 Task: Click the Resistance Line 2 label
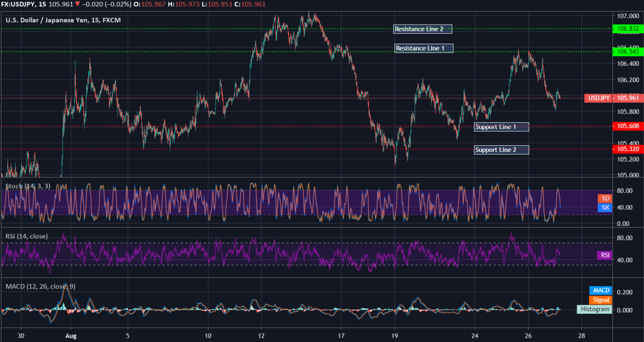coord(423,29)
